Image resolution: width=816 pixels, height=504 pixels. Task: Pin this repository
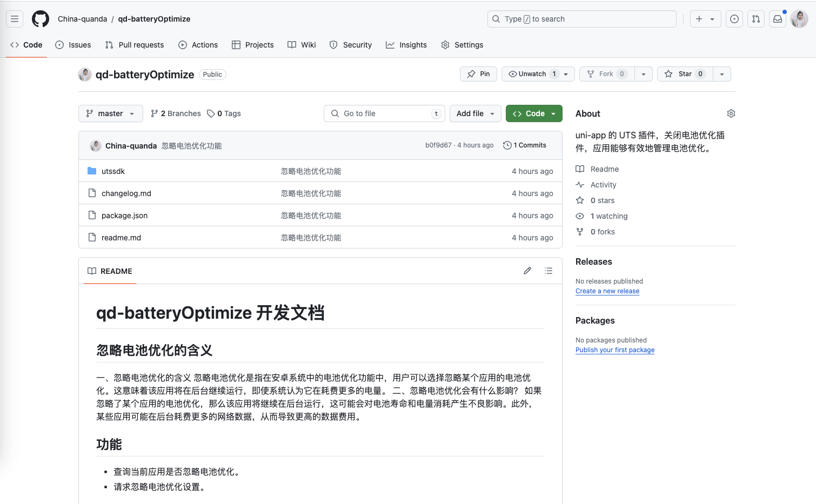coord(478,74)
